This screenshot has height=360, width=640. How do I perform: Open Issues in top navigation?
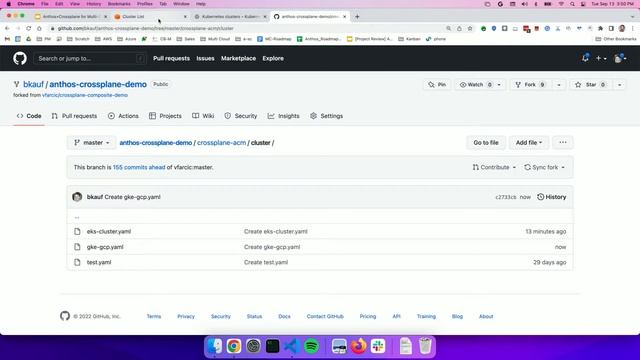pyautogui.click(x=205, y=58)
